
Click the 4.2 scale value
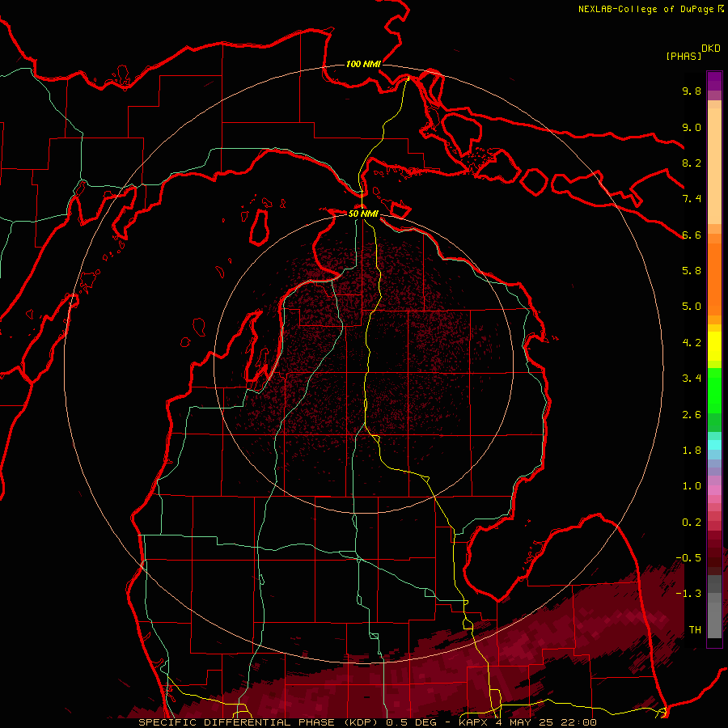coord(692,343)
